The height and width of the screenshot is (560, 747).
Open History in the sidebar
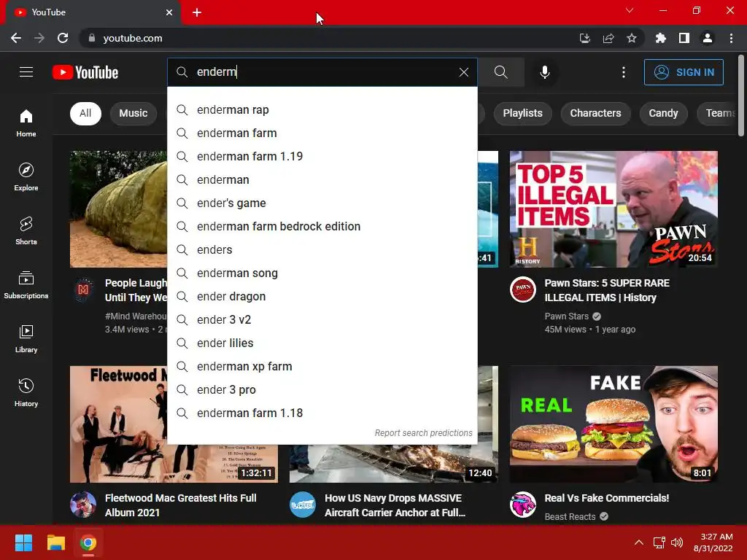(26, 393)
